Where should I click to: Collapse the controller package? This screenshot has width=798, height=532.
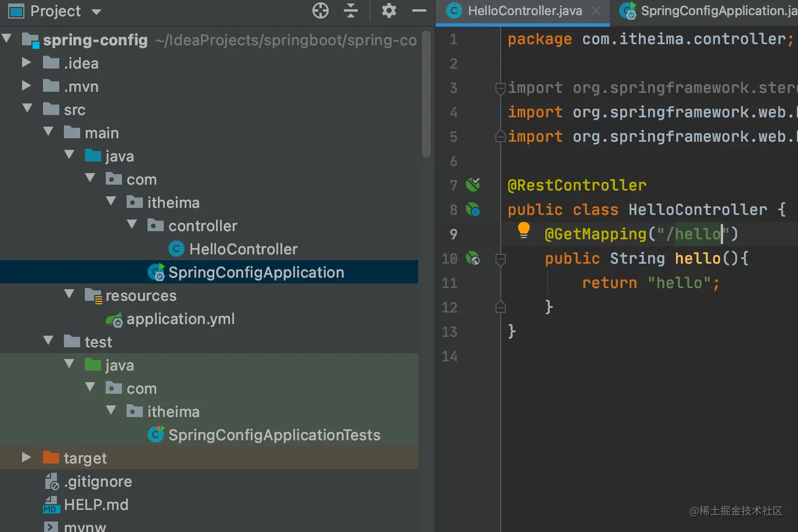click(132, 225)
